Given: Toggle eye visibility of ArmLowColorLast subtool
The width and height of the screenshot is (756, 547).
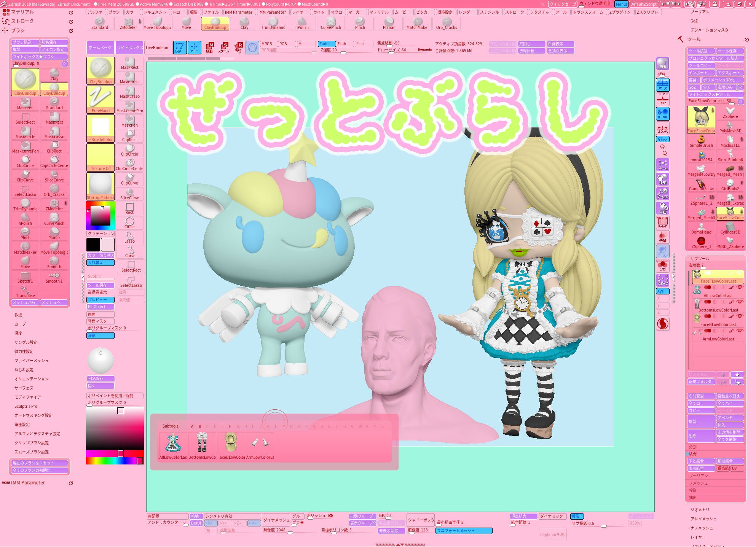Looking at the screenshot, I should pyautogui.click(x=740, y=331).
